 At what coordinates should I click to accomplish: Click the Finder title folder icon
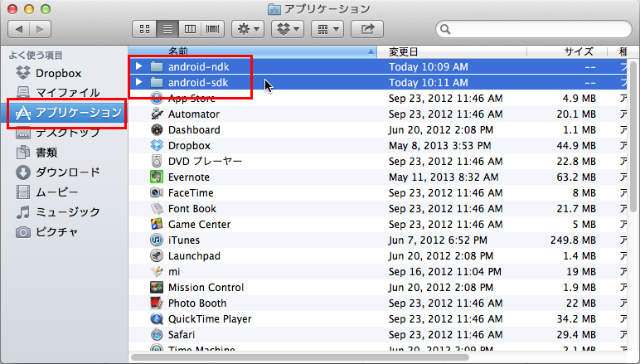[274, 8]
